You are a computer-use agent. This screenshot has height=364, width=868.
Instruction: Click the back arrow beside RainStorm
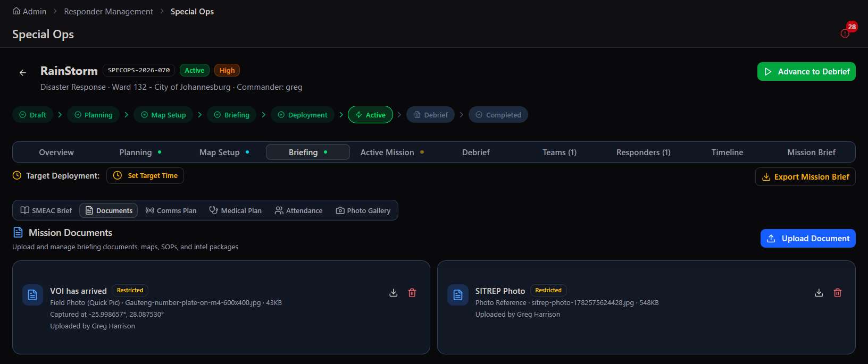click(x=23, y=73)
